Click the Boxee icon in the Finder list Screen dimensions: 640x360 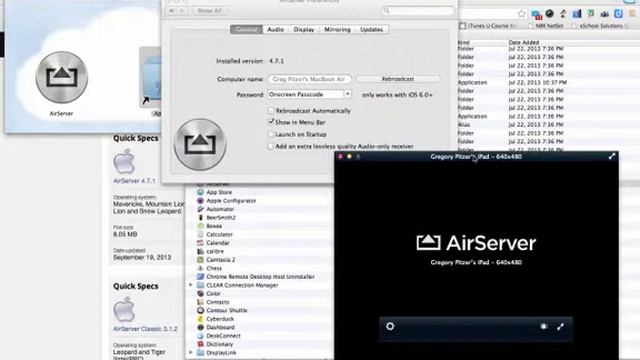200,226
